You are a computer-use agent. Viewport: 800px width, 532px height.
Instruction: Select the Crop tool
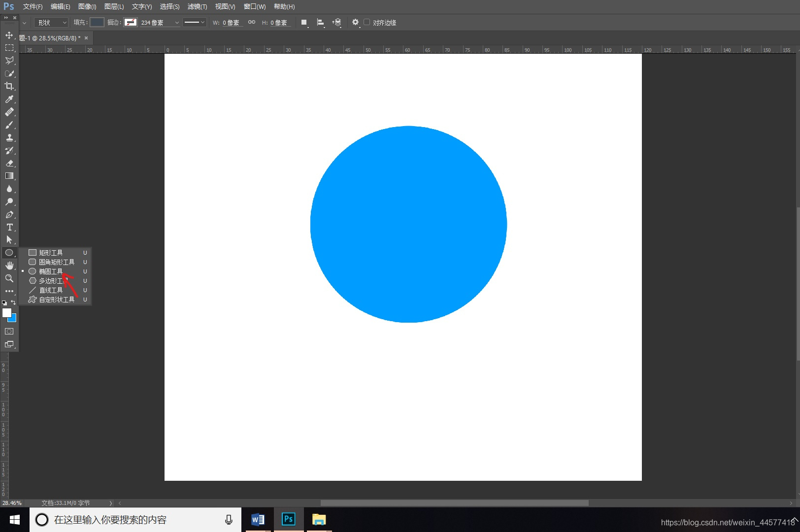click(x=9, y=86)
